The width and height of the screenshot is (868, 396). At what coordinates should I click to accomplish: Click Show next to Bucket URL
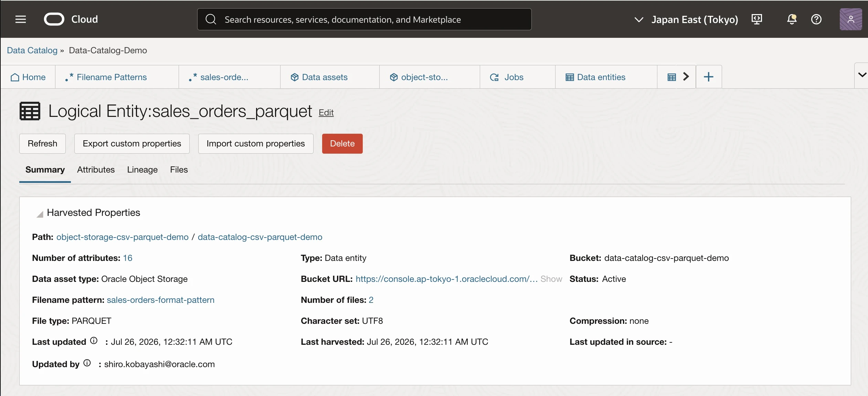click(551, 279)
